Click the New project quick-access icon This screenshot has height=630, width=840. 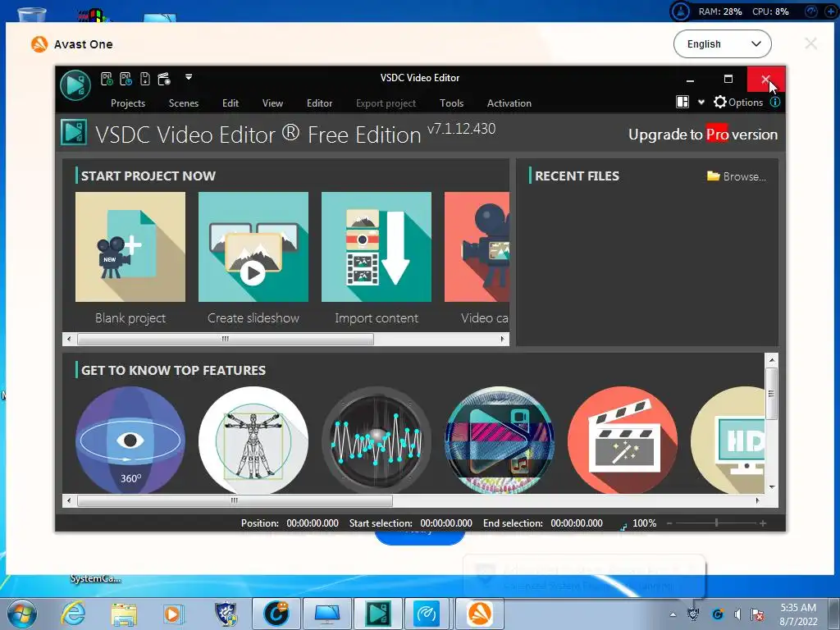coord(107,80)
